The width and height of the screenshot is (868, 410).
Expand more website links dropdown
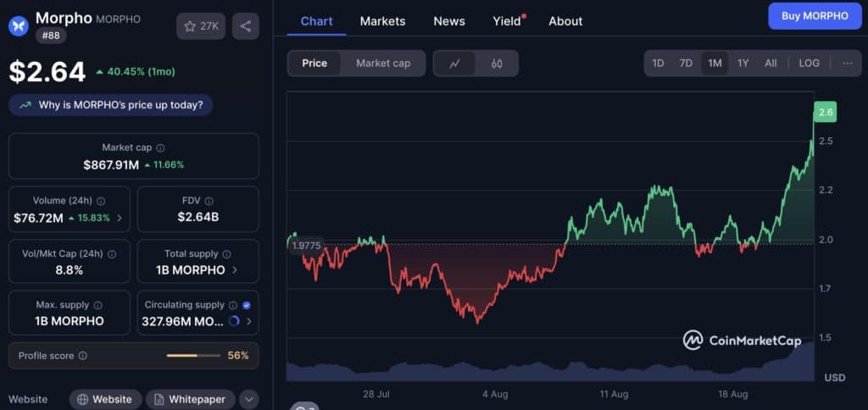(x=249, y=400)
